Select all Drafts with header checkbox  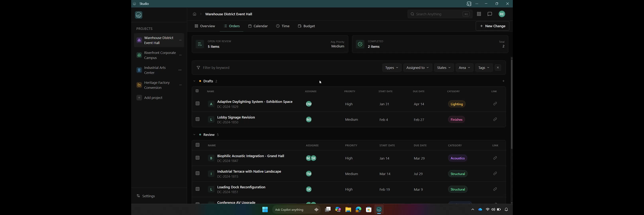pyautogui.click(x=197, y=91)
